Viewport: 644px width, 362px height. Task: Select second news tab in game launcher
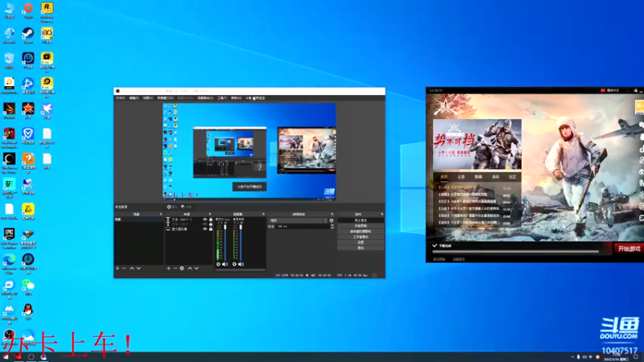460,177
